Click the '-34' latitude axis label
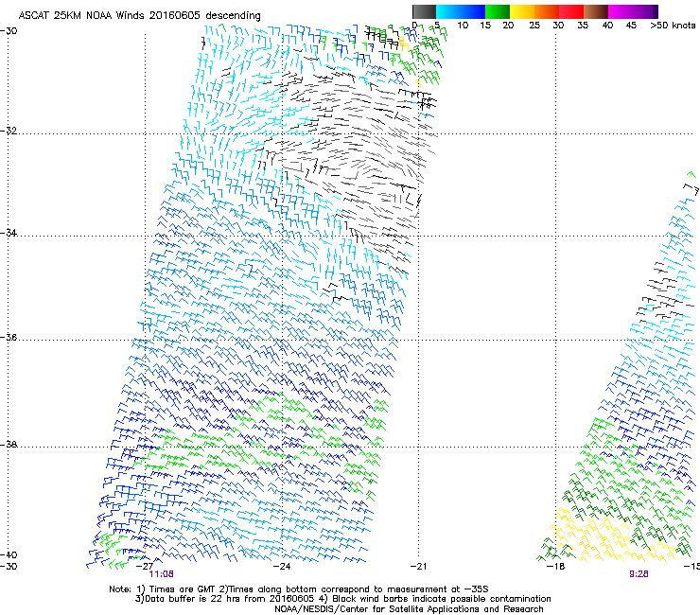 click(x=9, y=233)
